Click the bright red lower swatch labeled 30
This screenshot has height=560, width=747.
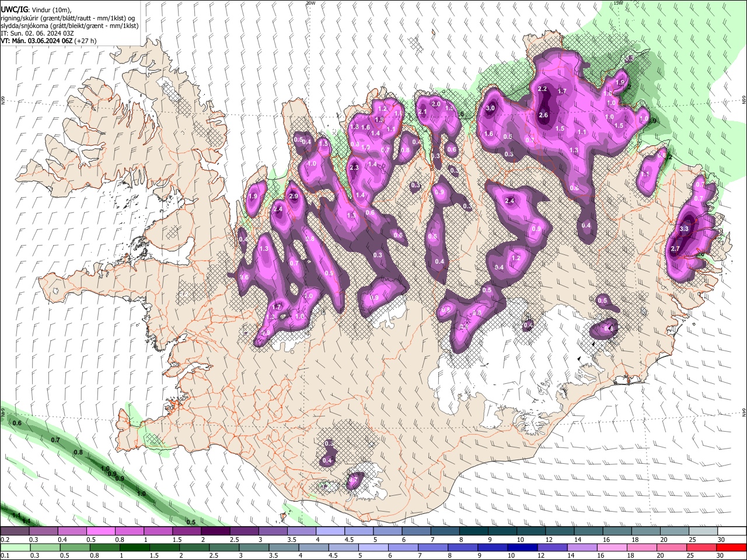click(x=732, y=547)
